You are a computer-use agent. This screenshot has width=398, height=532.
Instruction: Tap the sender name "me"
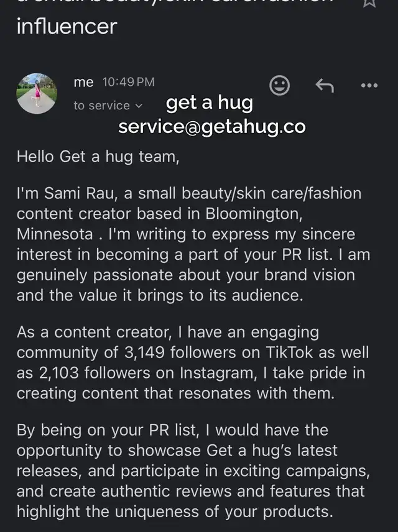click(x=83, y=82)
